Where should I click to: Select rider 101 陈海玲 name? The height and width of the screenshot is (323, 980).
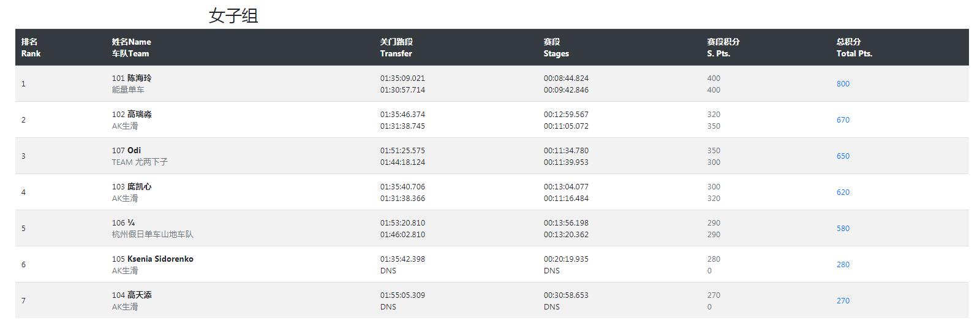132,78
